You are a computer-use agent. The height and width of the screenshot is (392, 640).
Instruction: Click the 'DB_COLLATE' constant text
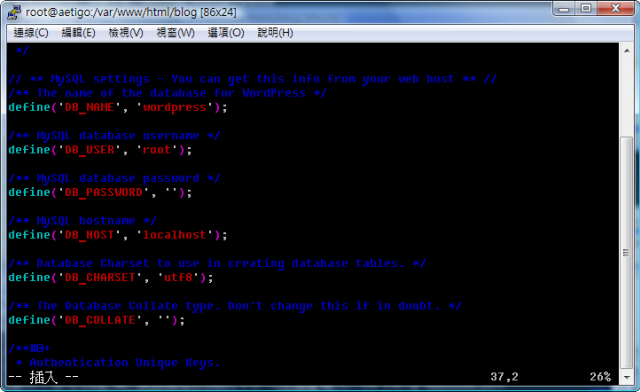click(x=100, y=320)
